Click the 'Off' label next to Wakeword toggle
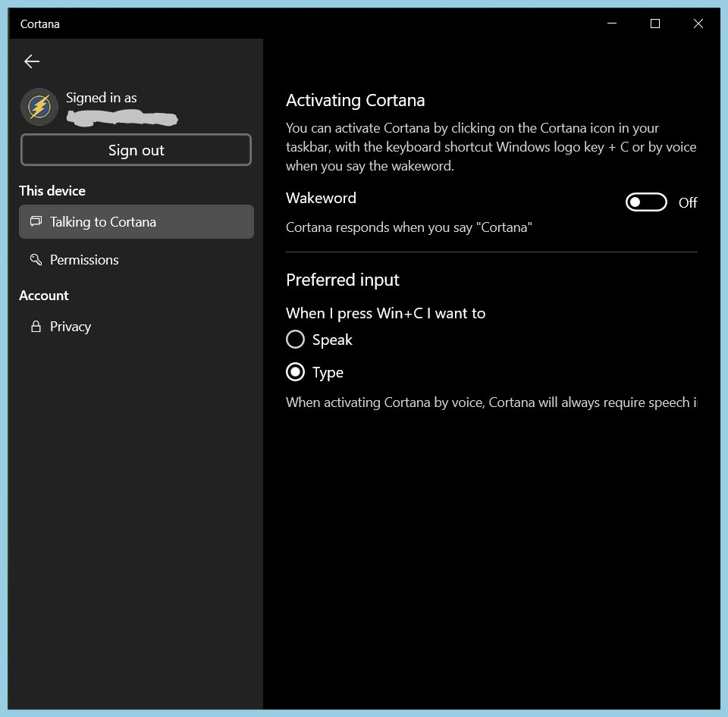This screenshot has width=728, height=717. coord(688,203)
